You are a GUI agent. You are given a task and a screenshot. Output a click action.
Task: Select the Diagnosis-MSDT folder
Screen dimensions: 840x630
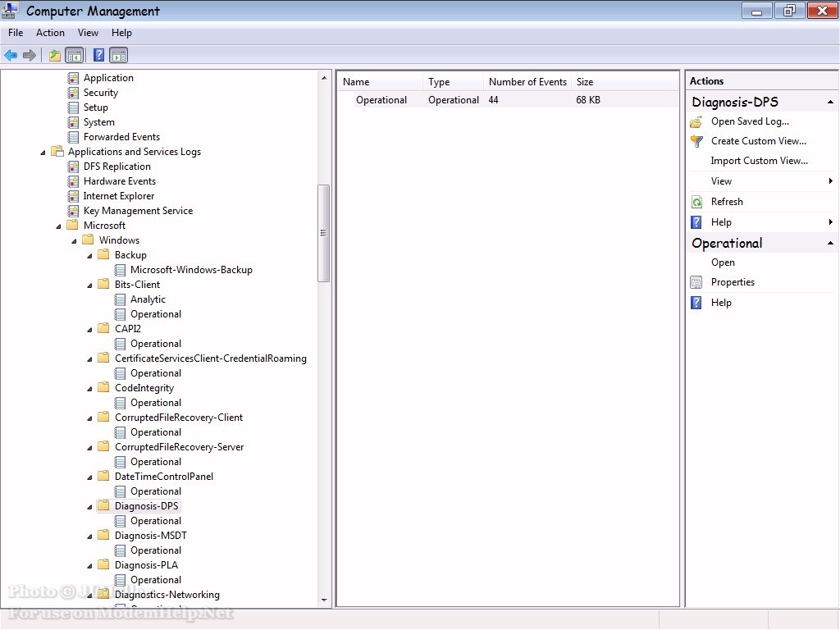[x=151, y=536]
